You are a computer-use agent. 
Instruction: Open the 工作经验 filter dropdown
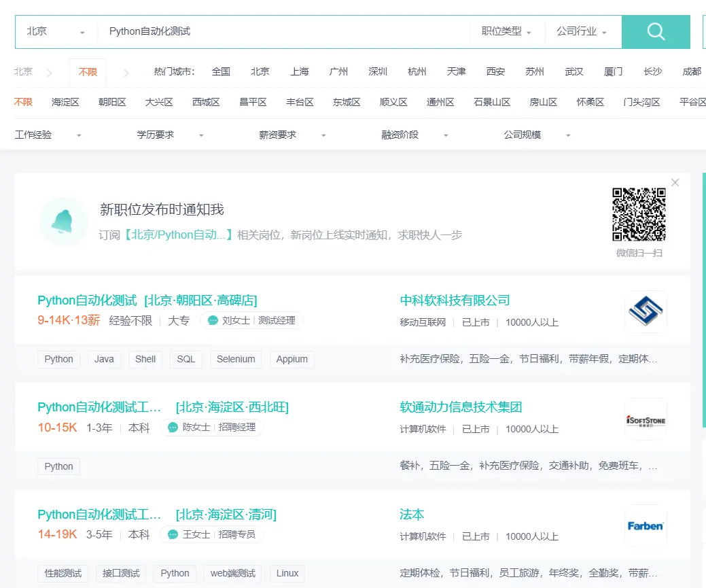(48, 135)
